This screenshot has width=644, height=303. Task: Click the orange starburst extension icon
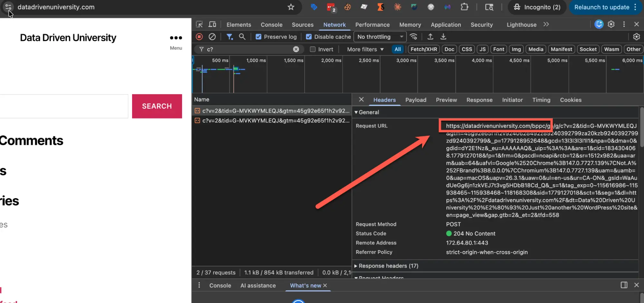point(398,7)
